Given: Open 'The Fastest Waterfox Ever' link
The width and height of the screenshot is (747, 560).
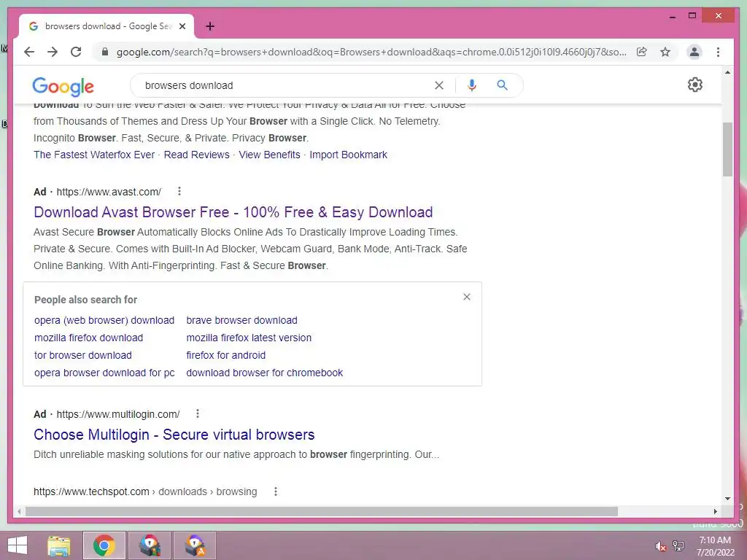Looking at the screenshot, I should [x=94, y=155].
